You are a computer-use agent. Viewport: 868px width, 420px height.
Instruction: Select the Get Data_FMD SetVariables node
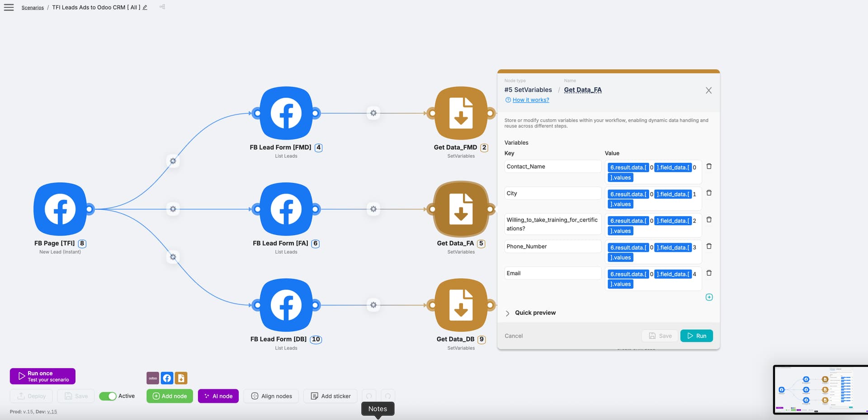tap(461, 113)
